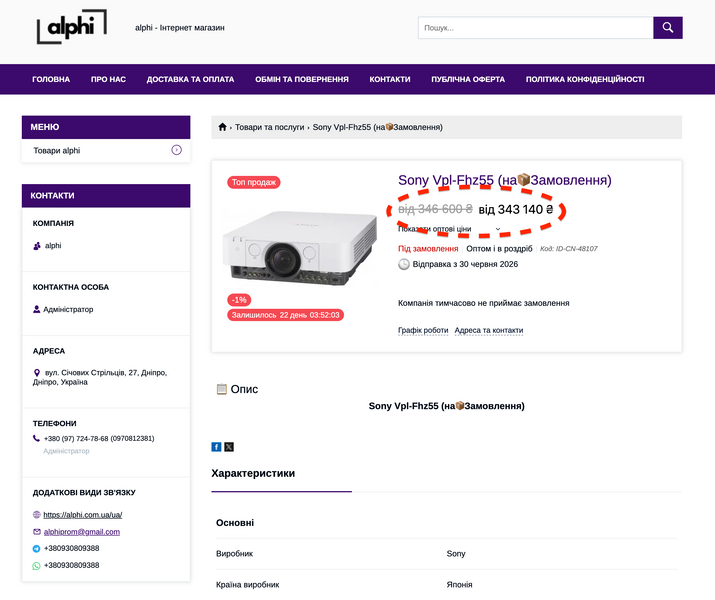Type in the Пошук search field
The image size is (715, 600).
[x=535, y=28]
